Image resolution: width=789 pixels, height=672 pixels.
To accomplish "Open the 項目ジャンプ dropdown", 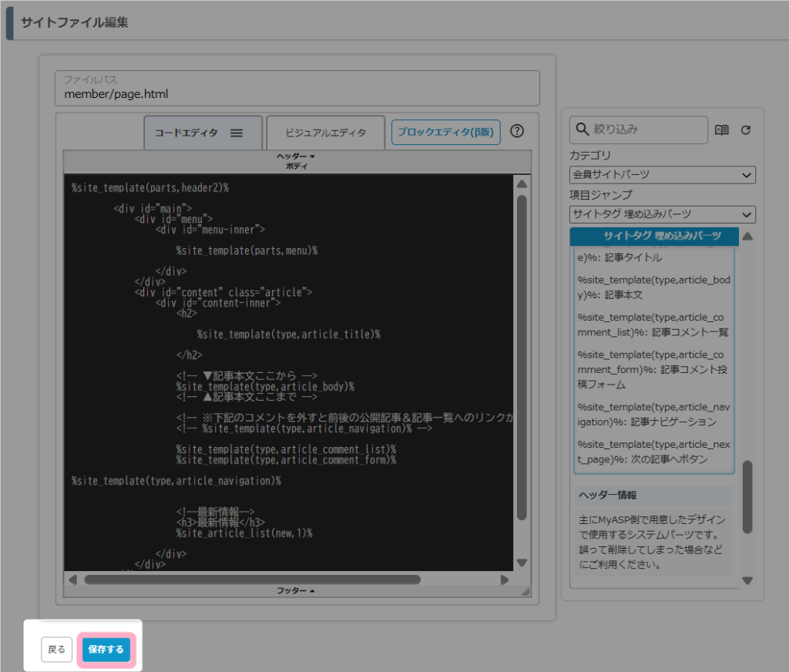I will (x=662, y=214).
